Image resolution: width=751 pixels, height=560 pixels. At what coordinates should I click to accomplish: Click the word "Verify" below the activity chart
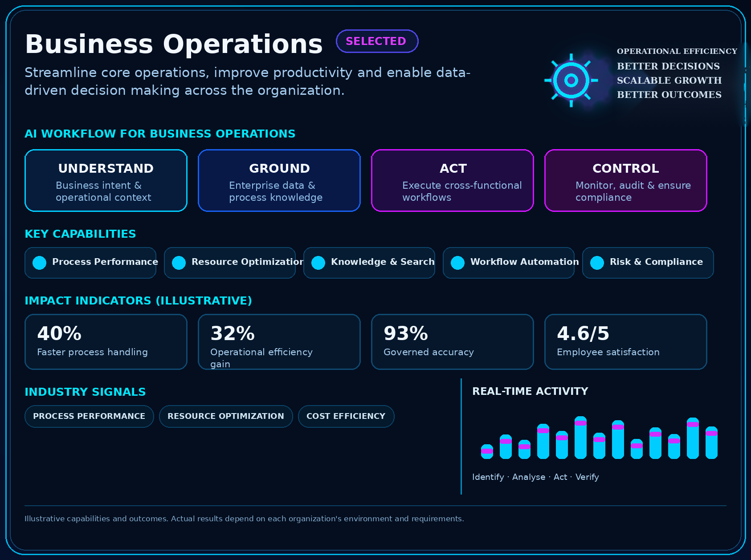tap(587, 477)
